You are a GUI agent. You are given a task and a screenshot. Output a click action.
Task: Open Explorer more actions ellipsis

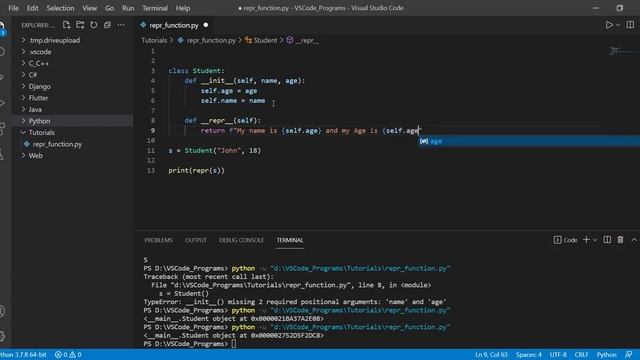coord(121,25)
